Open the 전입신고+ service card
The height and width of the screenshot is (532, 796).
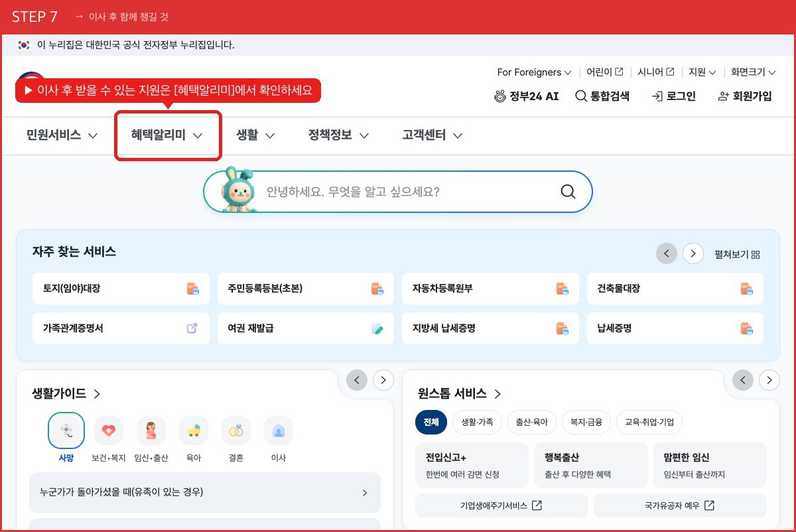[x=472, y=466]
